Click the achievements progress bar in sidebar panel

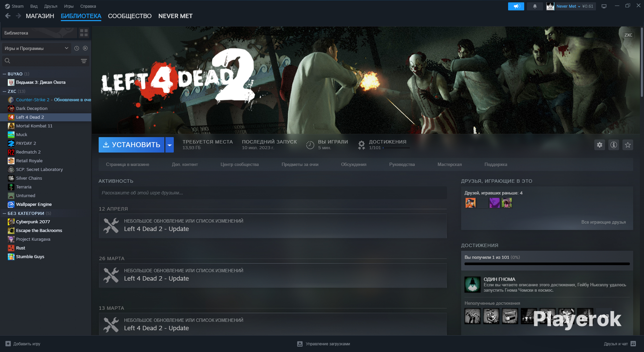547,264
